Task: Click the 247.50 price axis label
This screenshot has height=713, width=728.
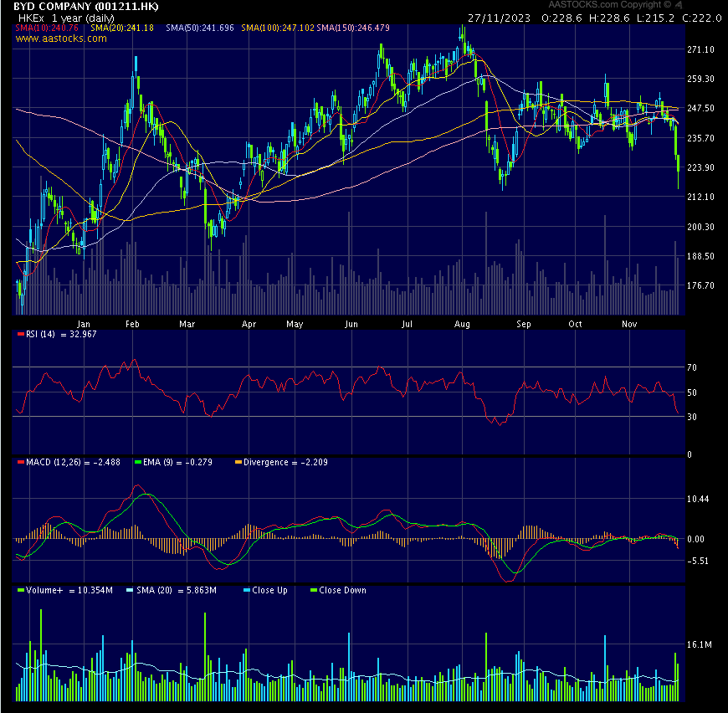Action: [x=700, y=108]
